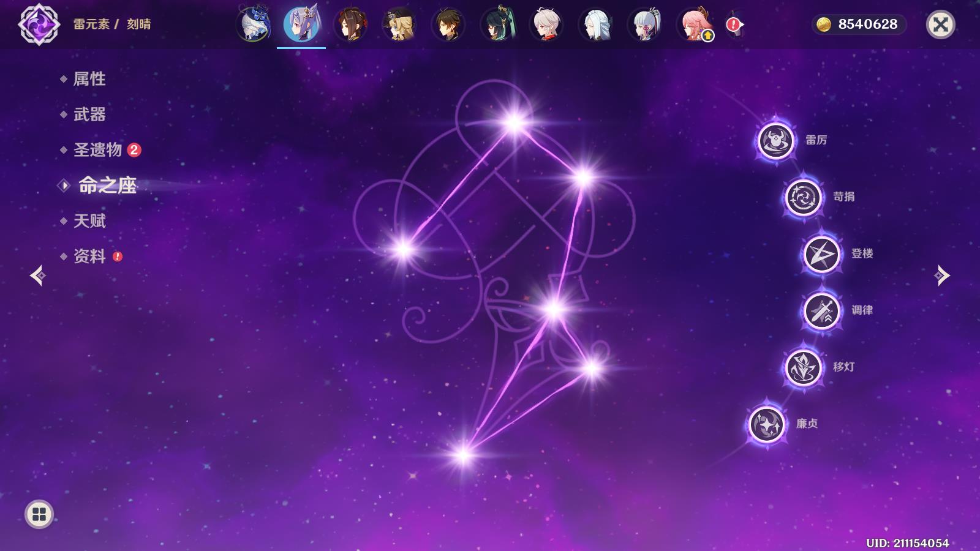Select Chiori's brown-haired avatar
The image size is (980, 551).
pos(350,24)
